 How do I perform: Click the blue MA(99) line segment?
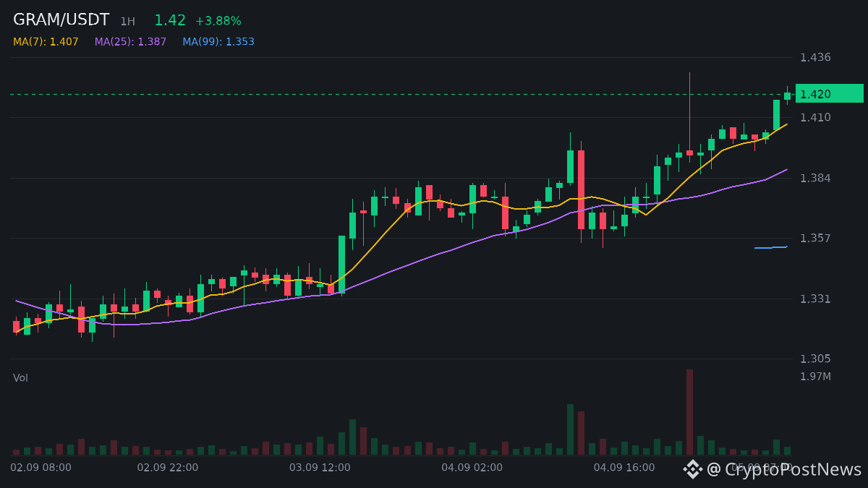(x=771, y=247)
